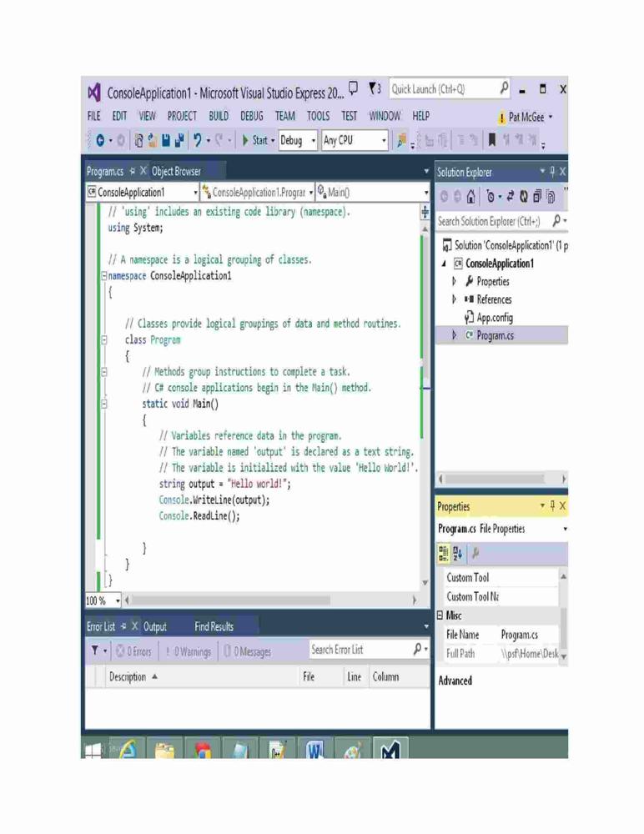This screenshot has width=644, height=834.
Task: Click the Open File folder icon
Action: pos(152,140)
